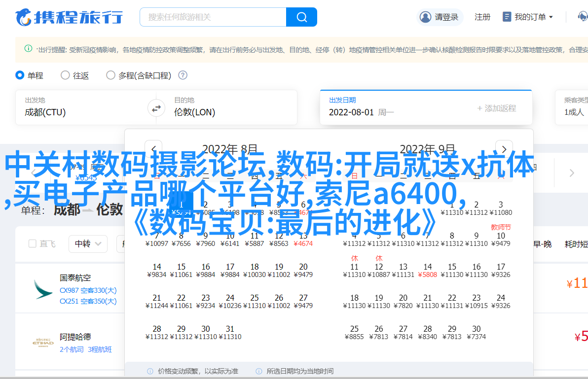Pick August 20 priced ¥9479
The width and height of the screenshot is (588, 379).
tap(303, 271)
